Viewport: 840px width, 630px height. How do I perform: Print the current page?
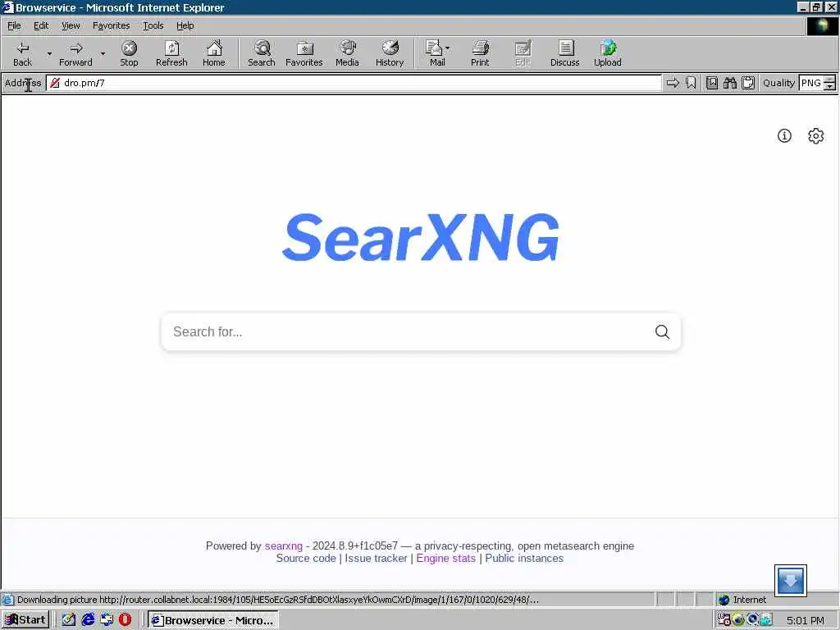[x=480, y=53]
